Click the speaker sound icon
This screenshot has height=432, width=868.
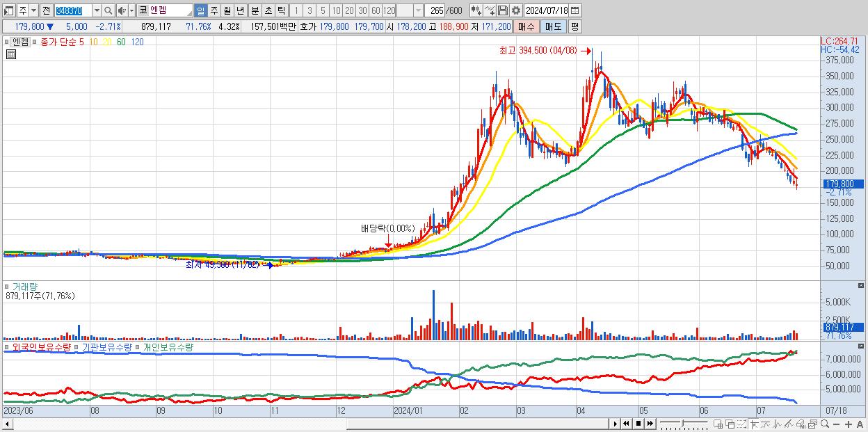[x=122, y=10]
